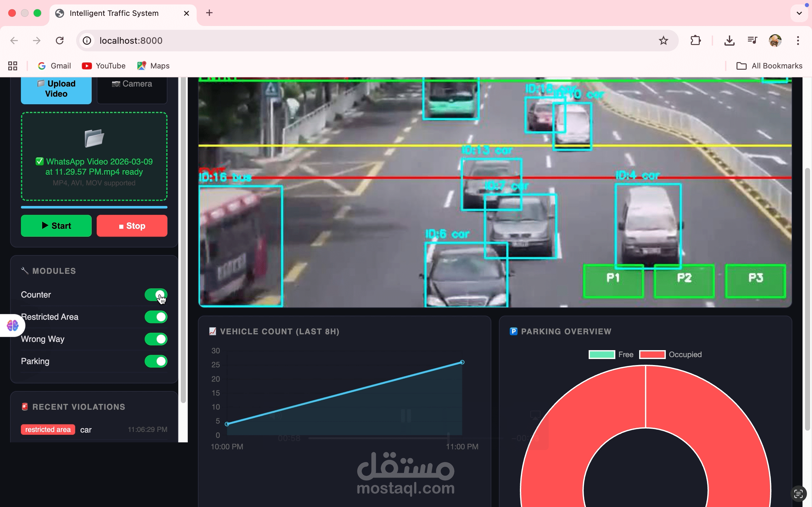The width and height of the screenshot is (812, 507).
Task: Switch off the Parking module
Action: point(156,361)
